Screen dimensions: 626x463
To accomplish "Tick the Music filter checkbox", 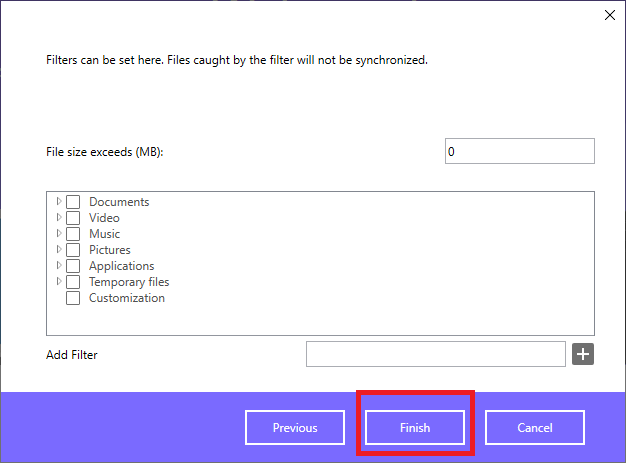I will click(x=73, y=234).
